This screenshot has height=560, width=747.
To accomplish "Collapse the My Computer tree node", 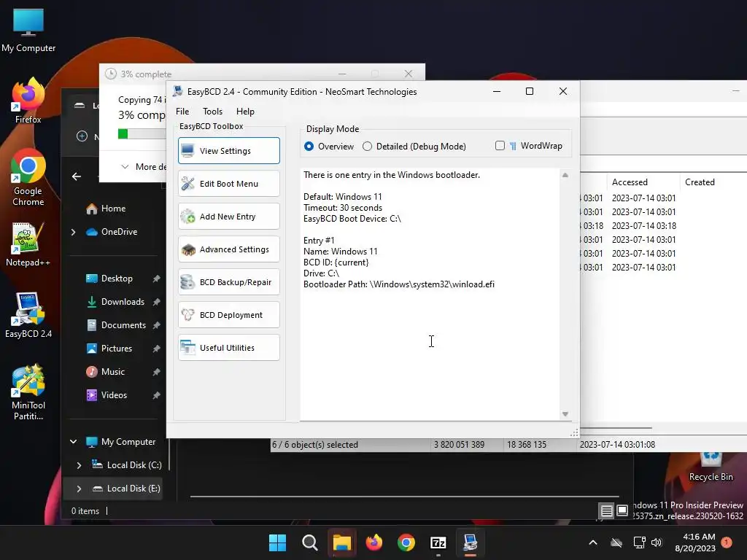I will pyautogui.click(x=74, y=441).
